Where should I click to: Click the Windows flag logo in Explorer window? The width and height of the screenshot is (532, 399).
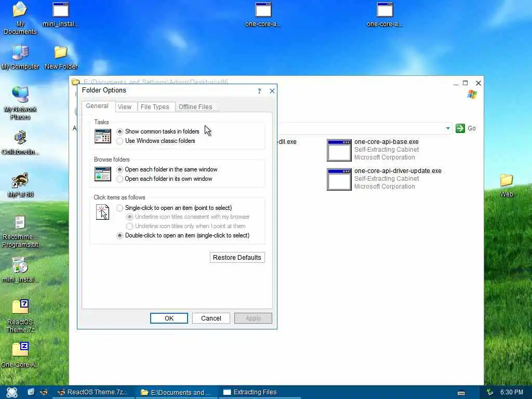pos(472,95)
